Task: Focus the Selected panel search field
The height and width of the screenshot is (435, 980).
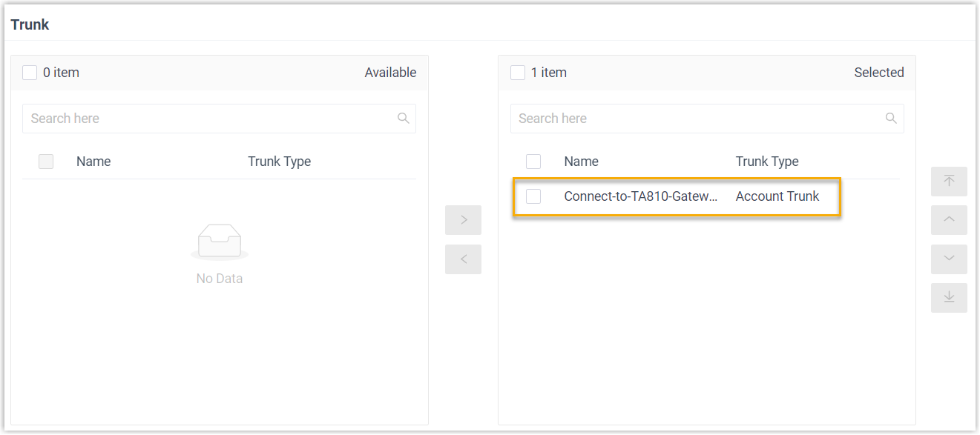Action: pos(696,119)
